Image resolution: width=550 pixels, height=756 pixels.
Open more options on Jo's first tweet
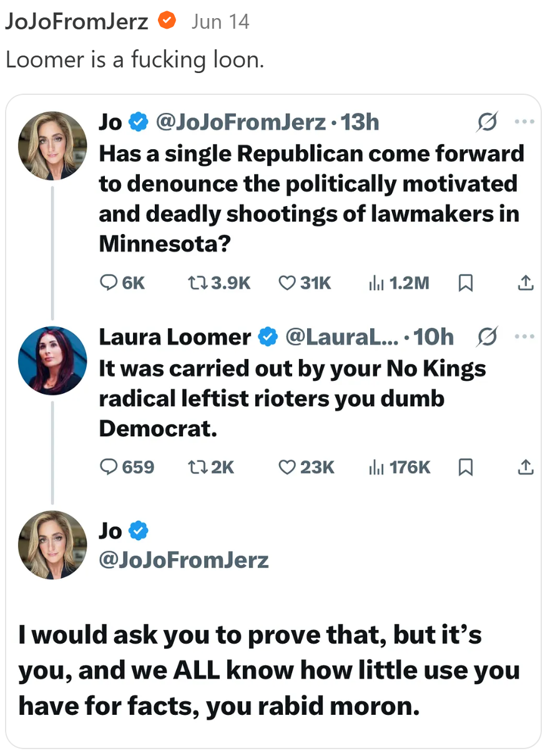point(524,122)
